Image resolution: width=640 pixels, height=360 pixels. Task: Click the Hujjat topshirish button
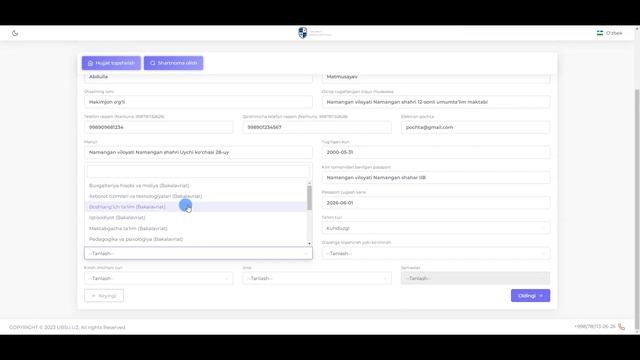click(x=111, y=63)
